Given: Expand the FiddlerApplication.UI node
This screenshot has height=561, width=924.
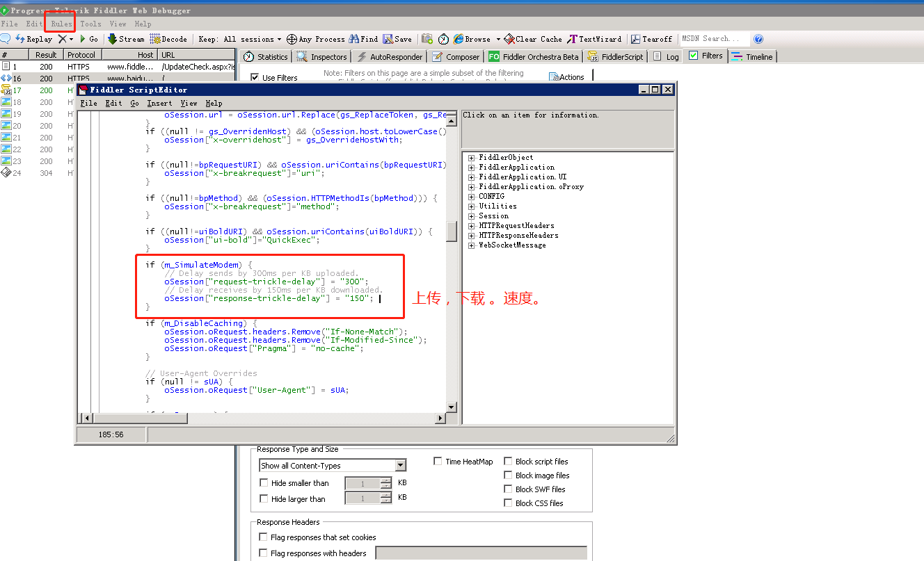Looking at the screenshot, I should (x=471, y=177).
